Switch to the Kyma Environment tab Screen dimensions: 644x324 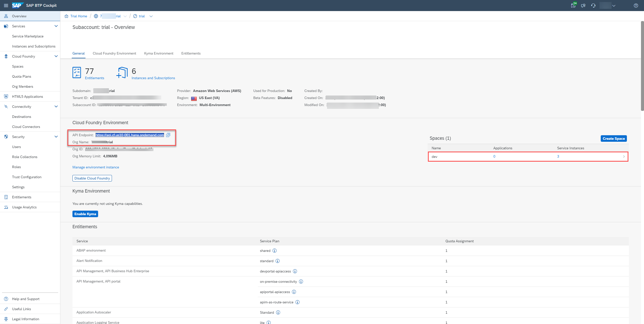click(x=159, y=53)
